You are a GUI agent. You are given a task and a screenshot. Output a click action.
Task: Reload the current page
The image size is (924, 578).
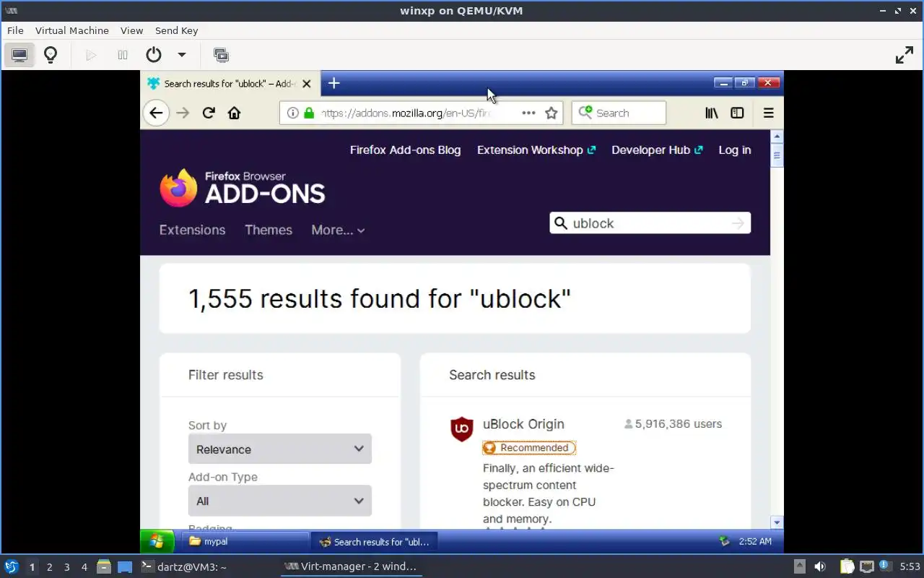click(209, 113)
